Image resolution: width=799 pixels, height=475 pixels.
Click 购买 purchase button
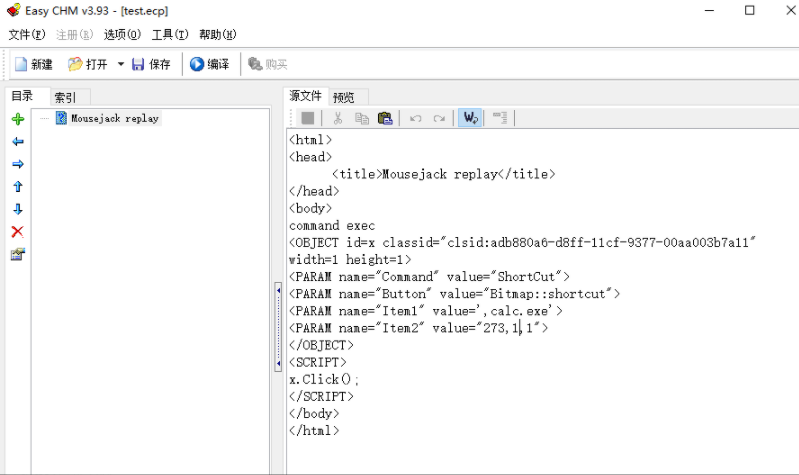click(268, 64)
